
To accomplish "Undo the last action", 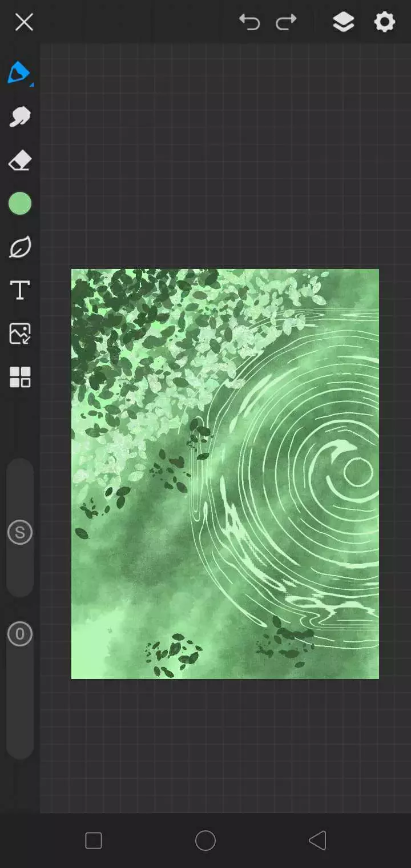I will click(x=249, y=22).
